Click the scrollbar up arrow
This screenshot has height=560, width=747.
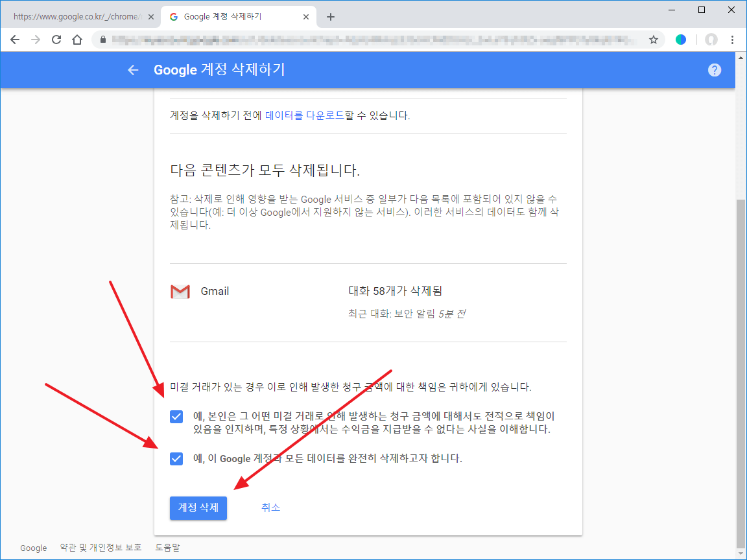[741, 58]
